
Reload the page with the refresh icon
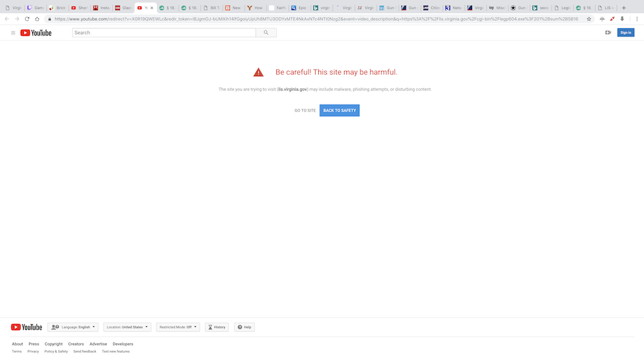(x=27, y=19)
